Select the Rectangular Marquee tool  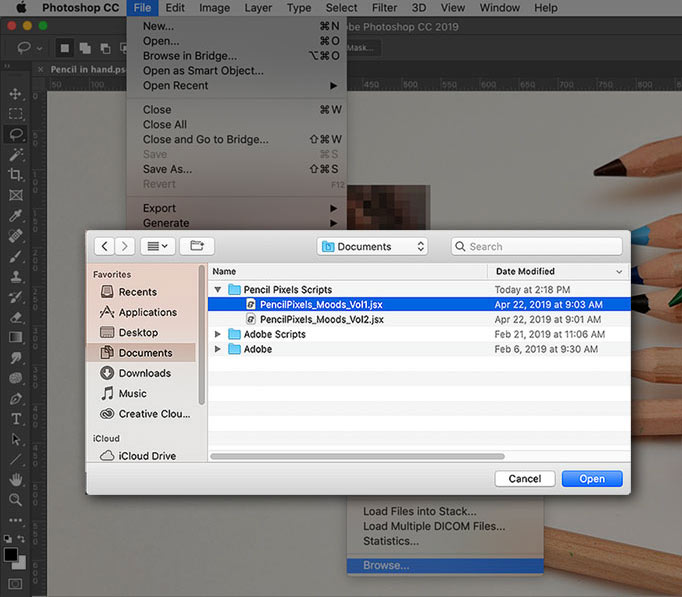(x=16, y=114)
